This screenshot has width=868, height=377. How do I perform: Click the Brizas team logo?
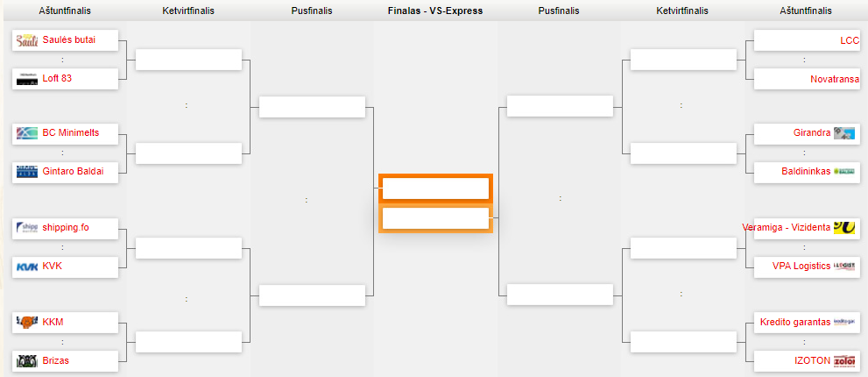pyautogui.click(x=27, y=361)
